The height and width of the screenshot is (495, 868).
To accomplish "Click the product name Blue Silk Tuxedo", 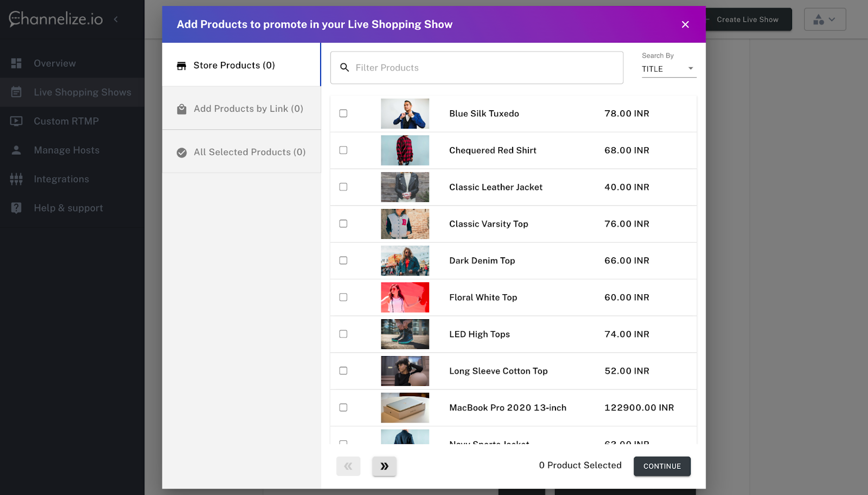I will (x=484, y=113).
